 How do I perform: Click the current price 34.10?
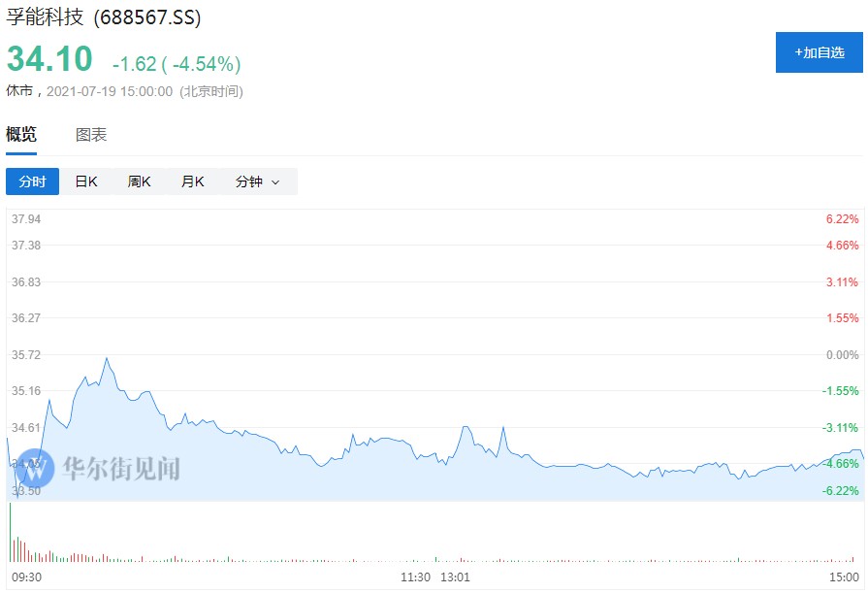[49, 59]
